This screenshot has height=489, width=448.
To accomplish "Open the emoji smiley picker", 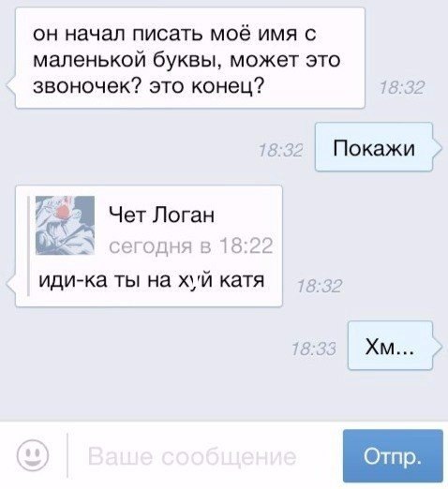I will coord(33,455).
